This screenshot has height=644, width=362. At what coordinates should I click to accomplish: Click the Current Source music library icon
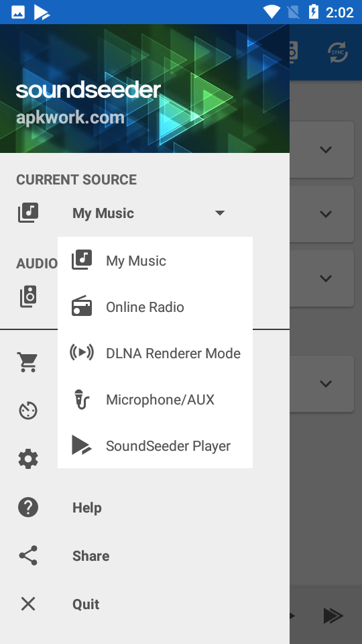28,213
